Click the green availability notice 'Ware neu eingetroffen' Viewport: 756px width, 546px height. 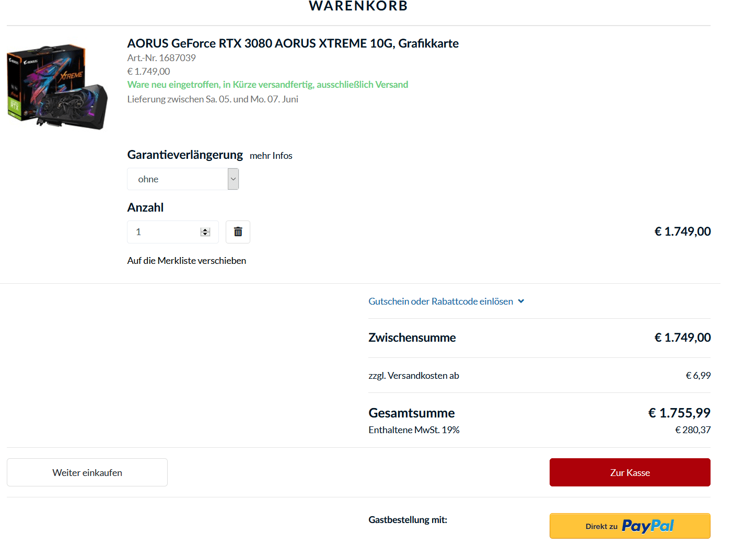[267, 85]
